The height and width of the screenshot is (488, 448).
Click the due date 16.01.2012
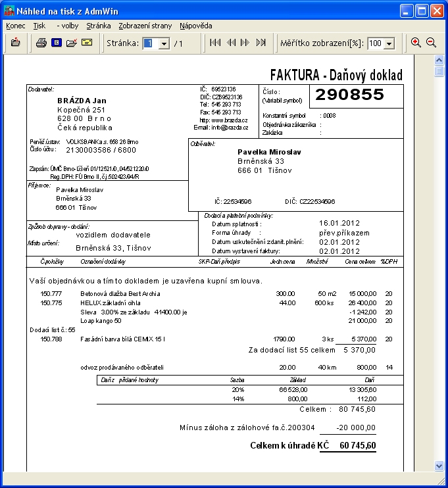coord(339,223)
